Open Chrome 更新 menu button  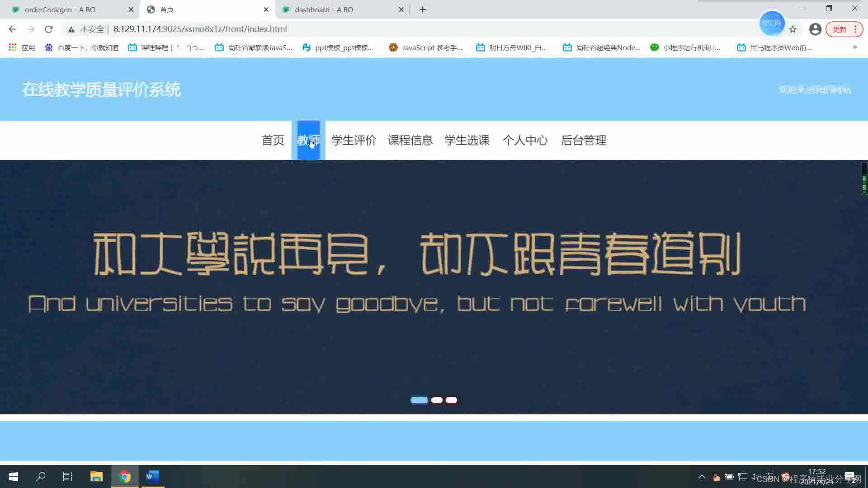(x=844, y=29)
